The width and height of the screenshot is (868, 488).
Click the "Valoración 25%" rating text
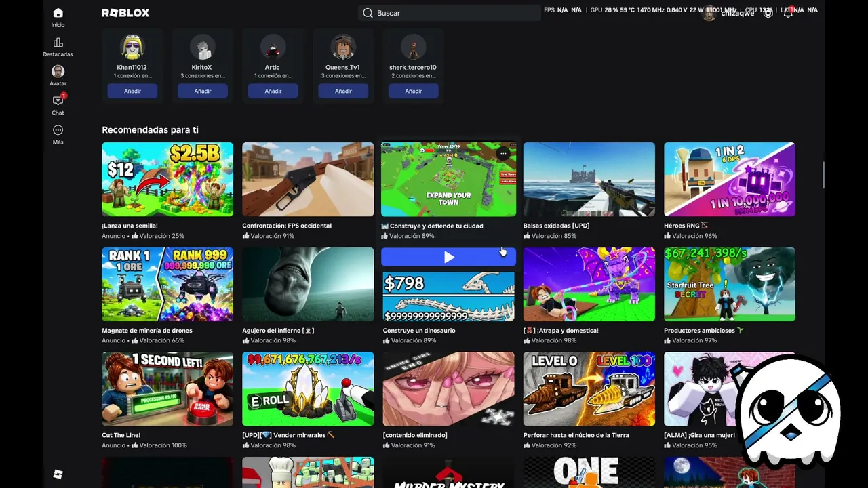161,236
